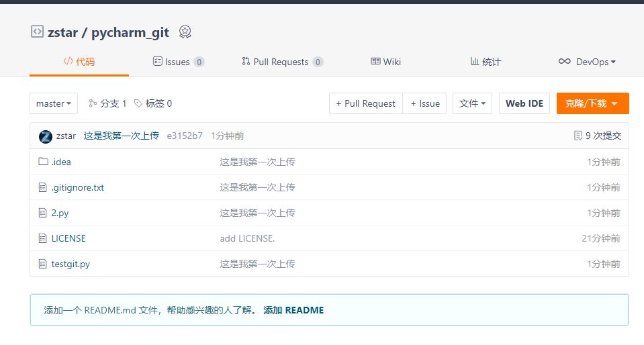Click the + Pull Request button
Image resolution: width=644 pixels, height=345 pixels.
pos(365,103)
